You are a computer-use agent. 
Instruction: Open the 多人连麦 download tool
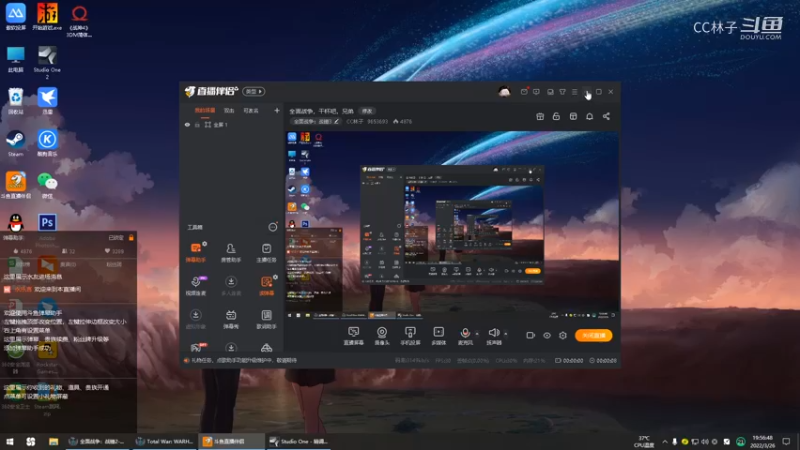231,286
